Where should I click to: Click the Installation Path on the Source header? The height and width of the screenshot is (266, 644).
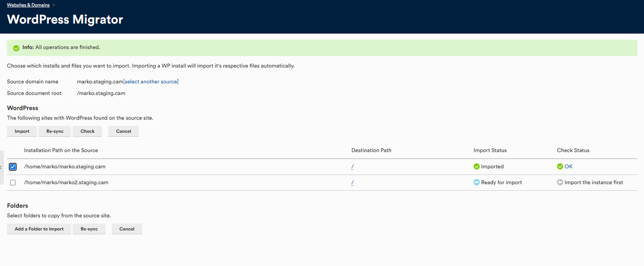(61, 151)
